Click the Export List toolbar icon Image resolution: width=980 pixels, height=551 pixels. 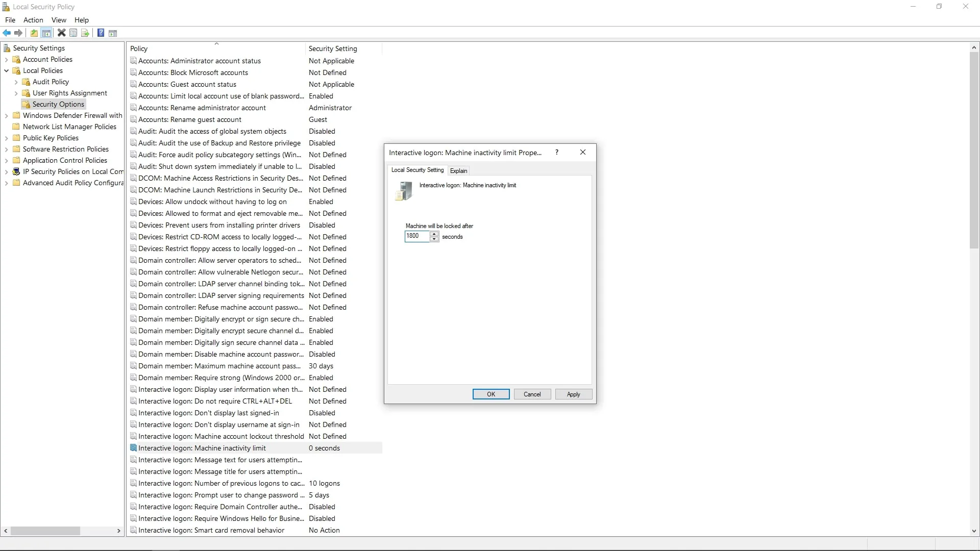(x=85, y=33)
